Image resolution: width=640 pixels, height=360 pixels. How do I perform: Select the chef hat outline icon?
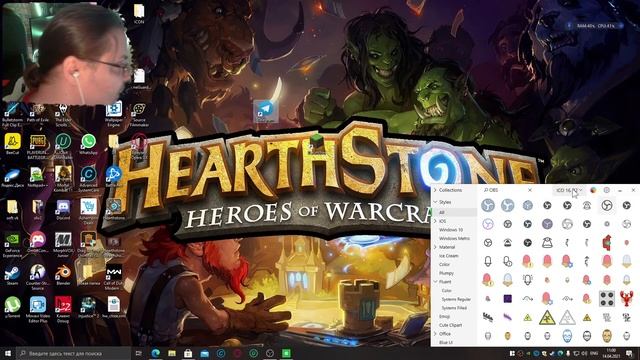(x=547, y=242)
